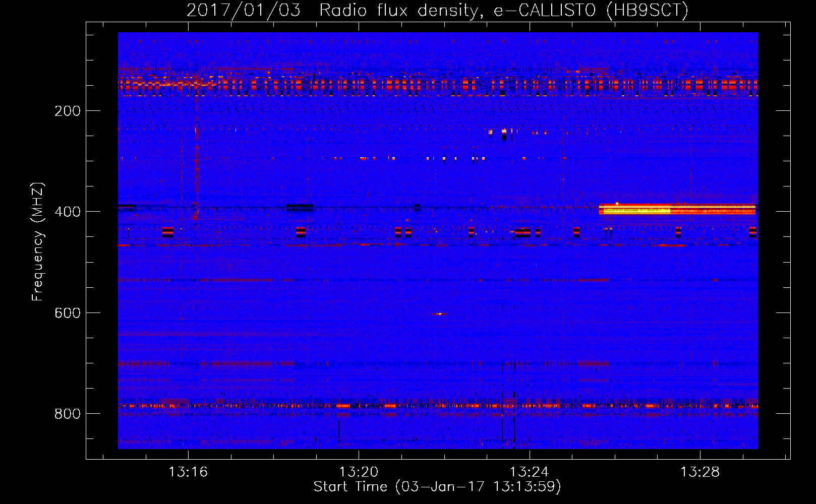Click the 200 frequency tick label
Image resolution: width=816 pixels, height=504 pixels.
click(x=68, y=111)
